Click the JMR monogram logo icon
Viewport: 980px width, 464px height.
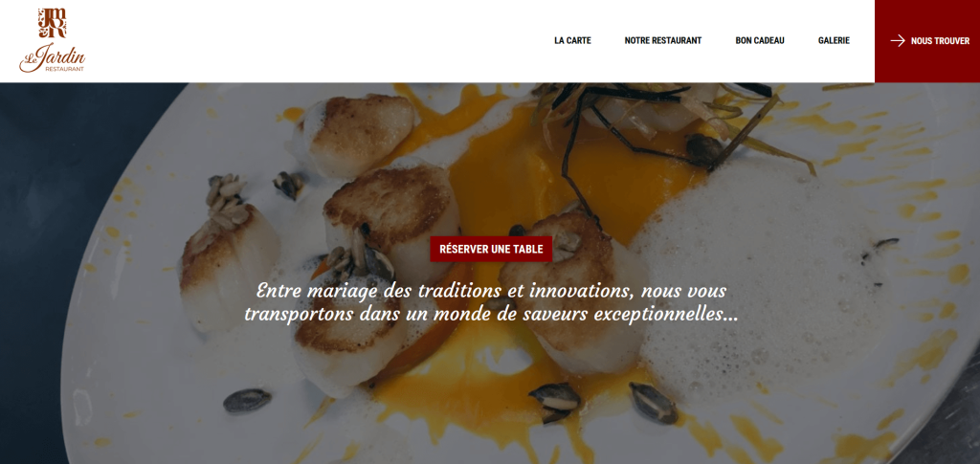[53, 23]
